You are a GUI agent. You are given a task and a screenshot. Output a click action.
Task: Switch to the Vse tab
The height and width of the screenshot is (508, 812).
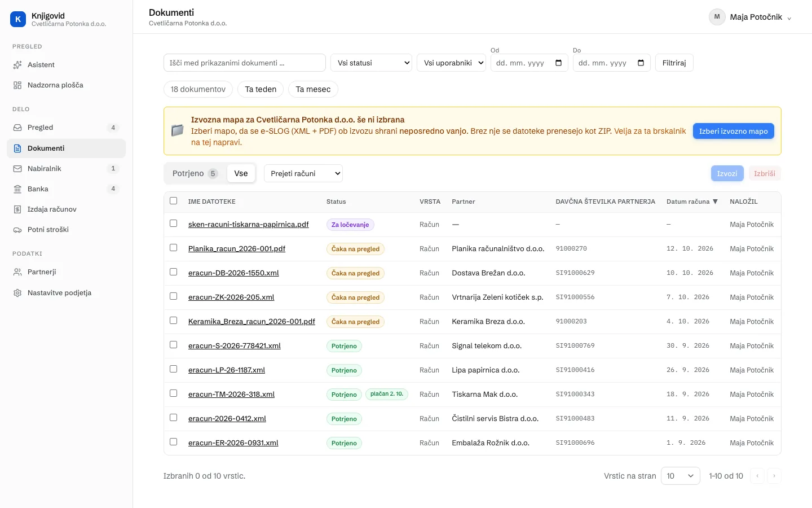[241, 173]
